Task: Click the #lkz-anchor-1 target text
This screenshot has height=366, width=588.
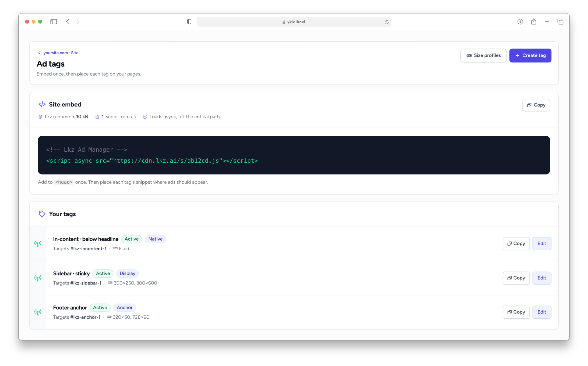Action: (85, 317)
